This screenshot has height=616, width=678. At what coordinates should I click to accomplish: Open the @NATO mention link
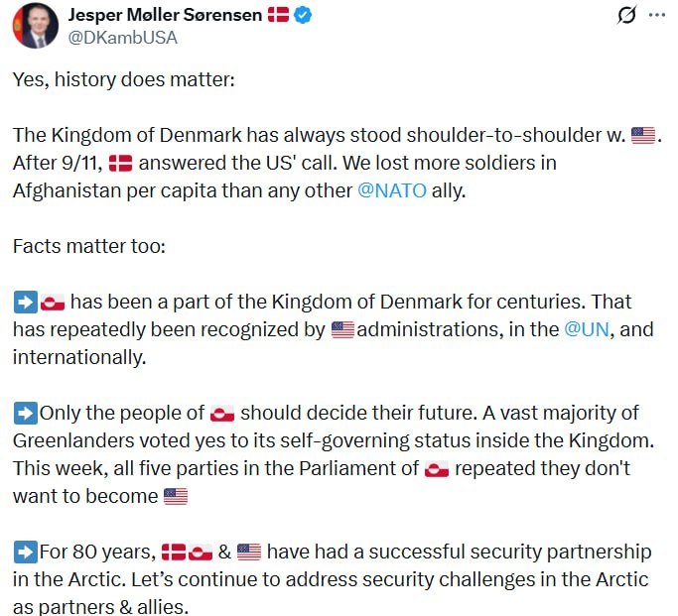point(392,190)
